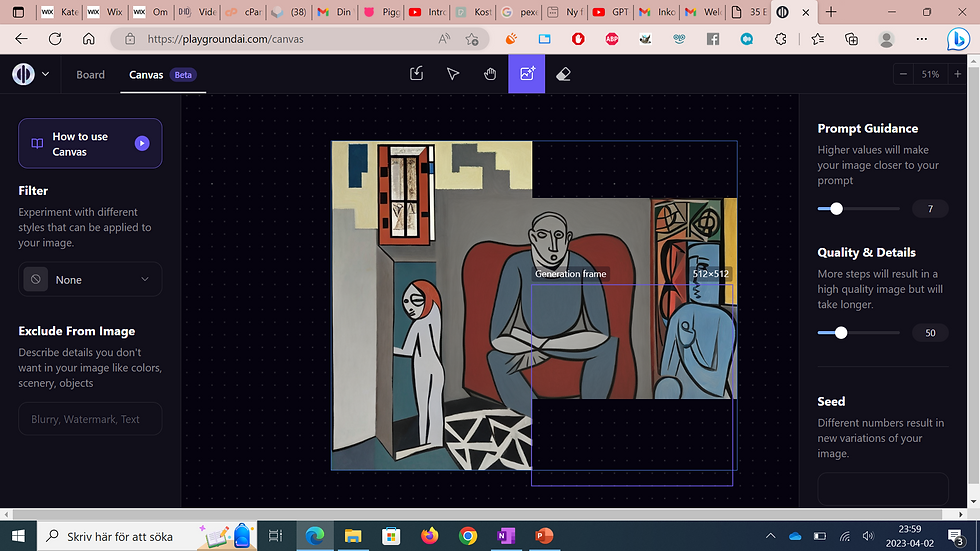980x551 pixels.
Task: Show hidden system tray icons
Action: coord(771,535)
